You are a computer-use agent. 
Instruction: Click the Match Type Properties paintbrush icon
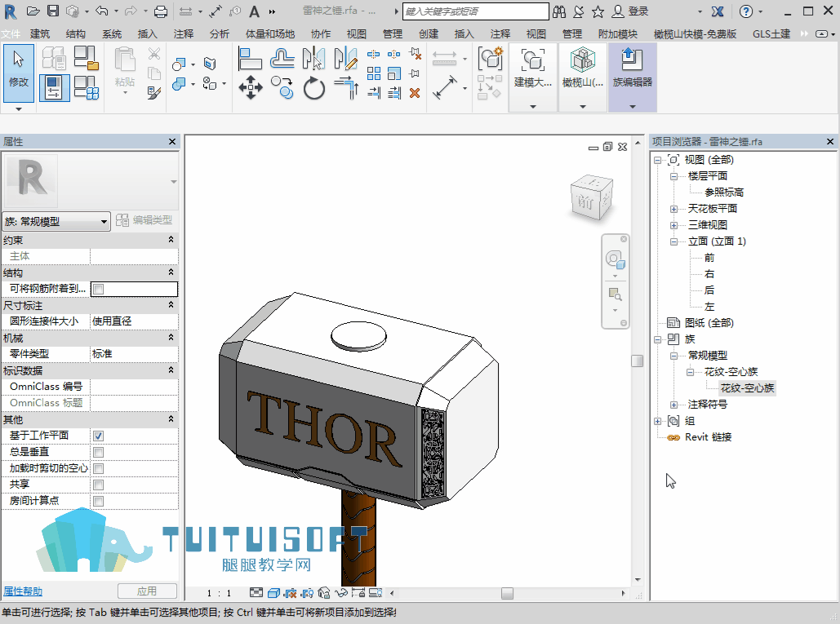[153, 93]
